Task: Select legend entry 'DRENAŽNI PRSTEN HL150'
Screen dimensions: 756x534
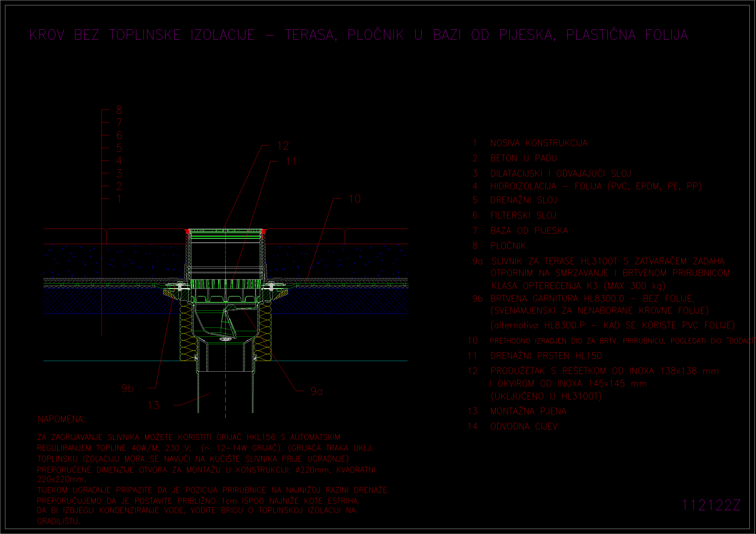Action: pos(546,356)
